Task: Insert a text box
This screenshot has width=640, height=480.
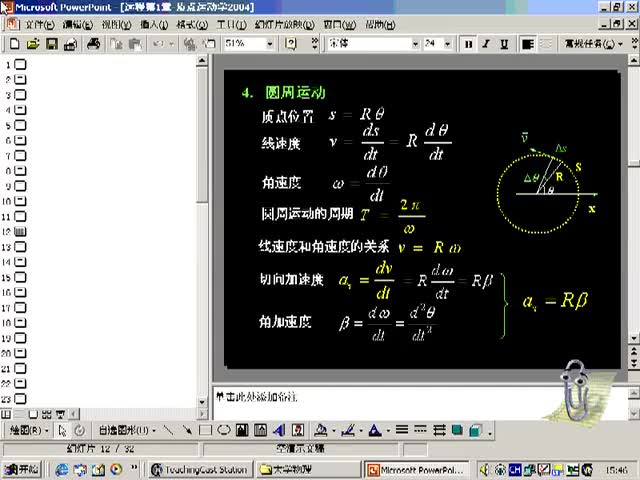Action: pyautogui.click(x=242, y=430)
